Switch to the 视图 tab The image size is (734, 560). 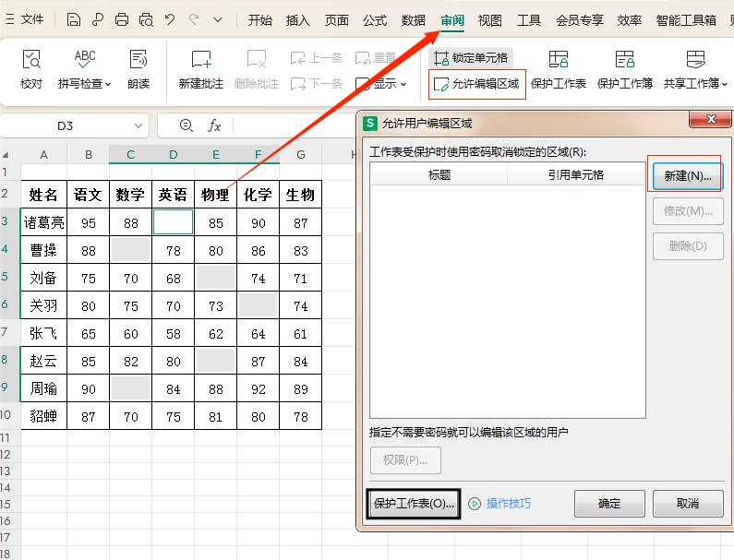tap(489, 20)
